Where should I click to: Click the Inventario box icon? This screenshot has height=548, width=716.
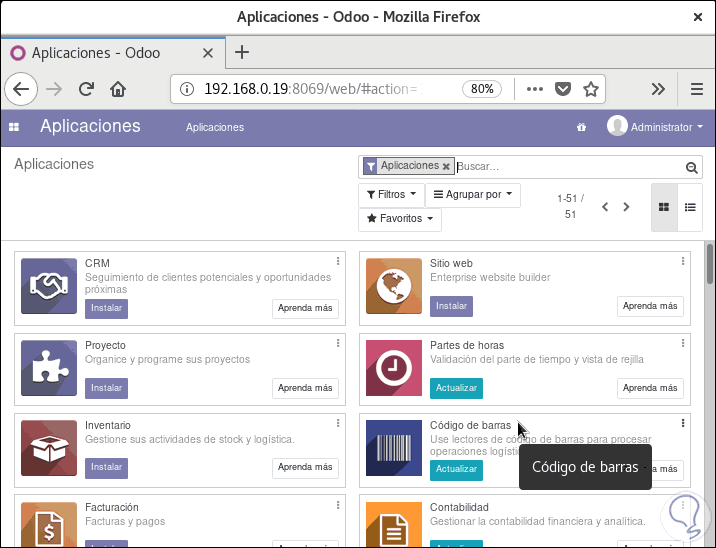49,448
